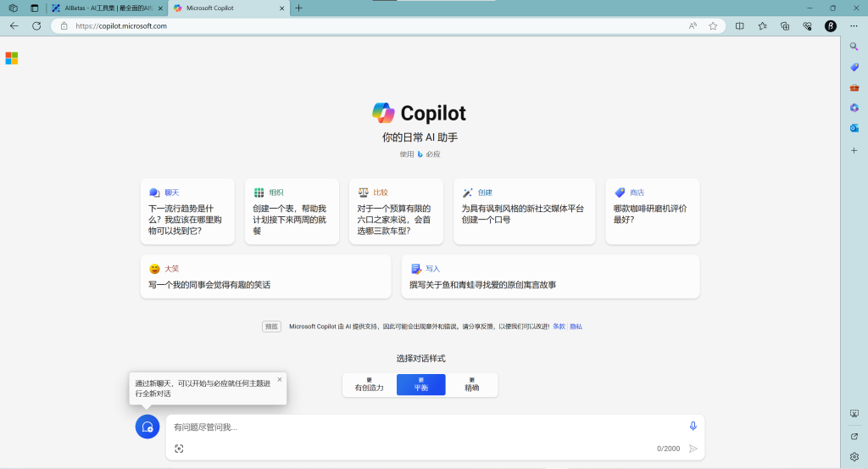Toggle split screen view icon
This screenshot has width=868, height=469.
(739, 26)
